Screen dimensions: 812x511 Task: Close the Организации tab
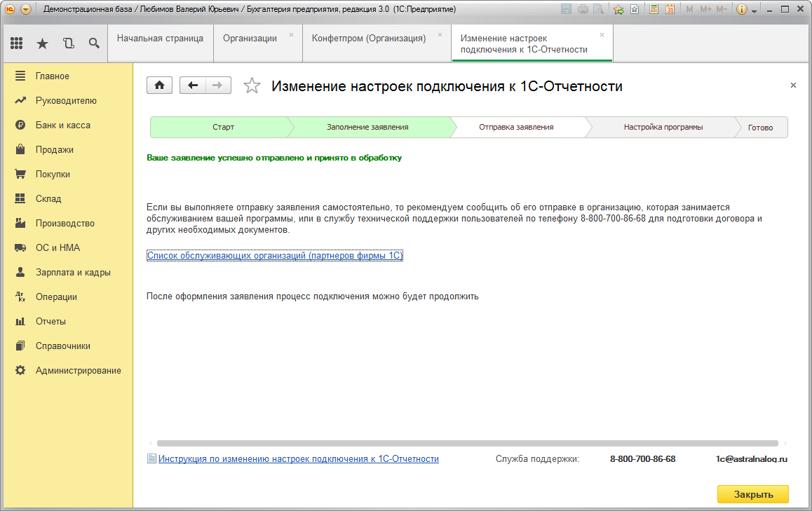(291, 34)
